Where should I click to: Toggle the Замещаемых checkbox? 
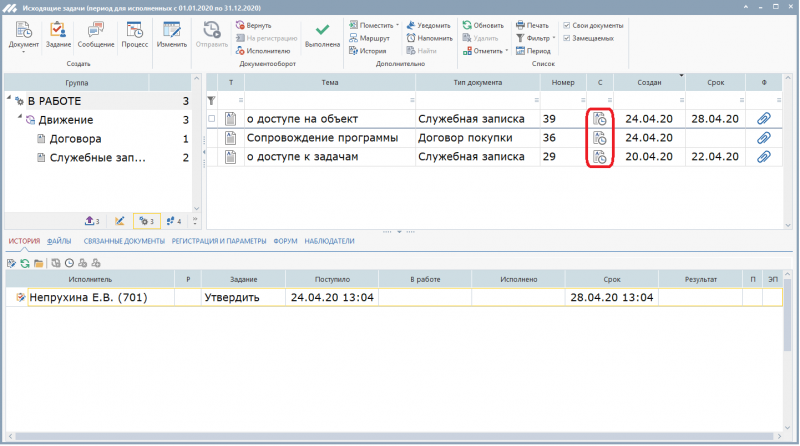[x=568, y=38]
